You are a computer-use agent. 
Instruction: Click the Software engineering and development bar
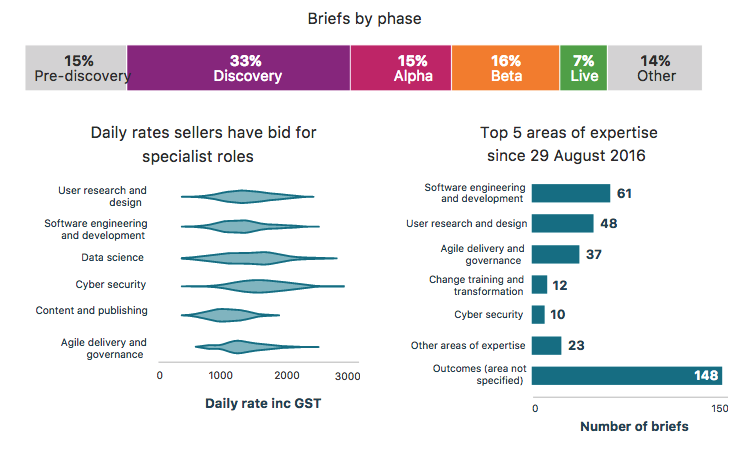570,193
